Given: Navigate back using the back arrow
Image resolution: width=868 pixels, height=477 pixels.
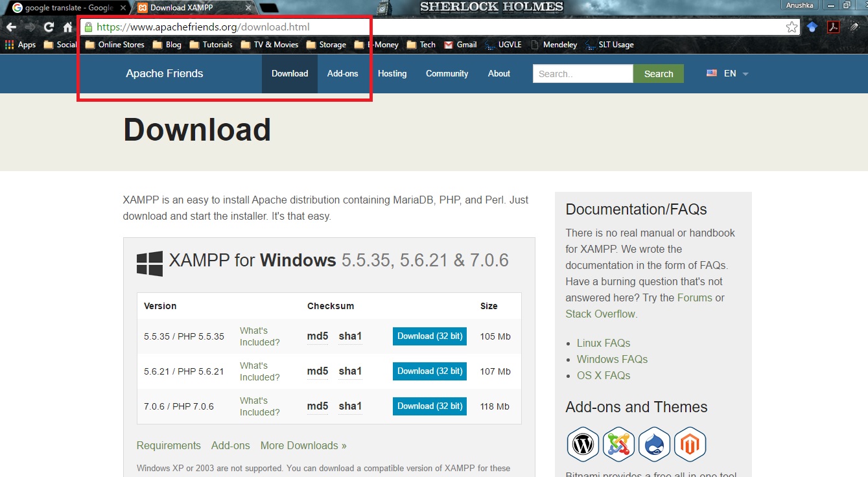Looking at the screenshot, I should 12,27.
